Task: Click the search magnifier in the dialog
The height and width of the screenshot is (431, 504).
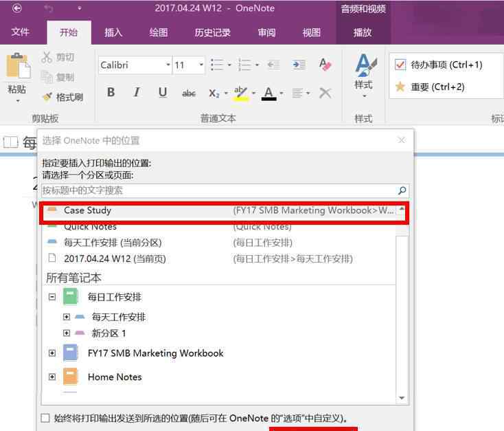Action: point(402,190)
